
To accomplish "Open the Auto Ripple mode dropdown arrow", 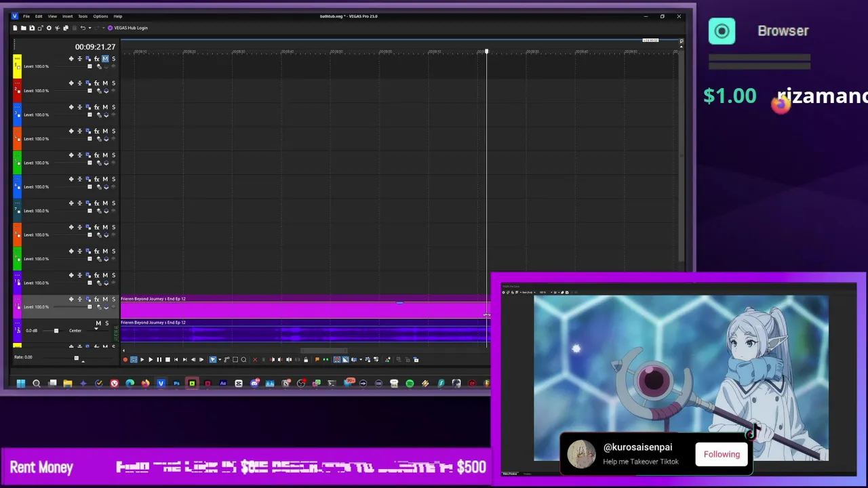I will (x=361, y=359).
